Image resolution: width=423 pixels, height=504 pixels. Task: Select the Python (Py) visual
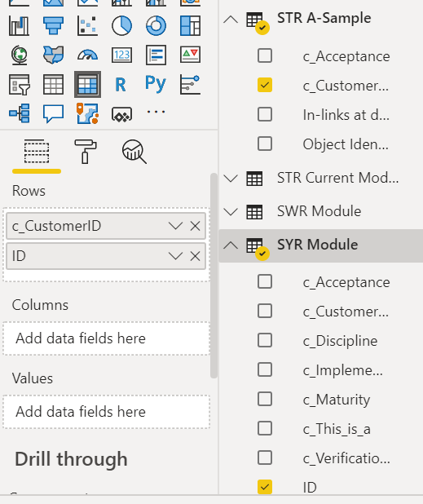click(156, 84)
